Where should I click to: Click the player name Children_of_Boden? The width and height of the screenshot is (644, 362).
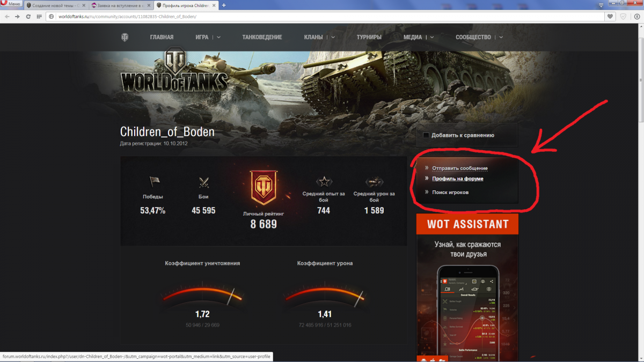[167, 132]
